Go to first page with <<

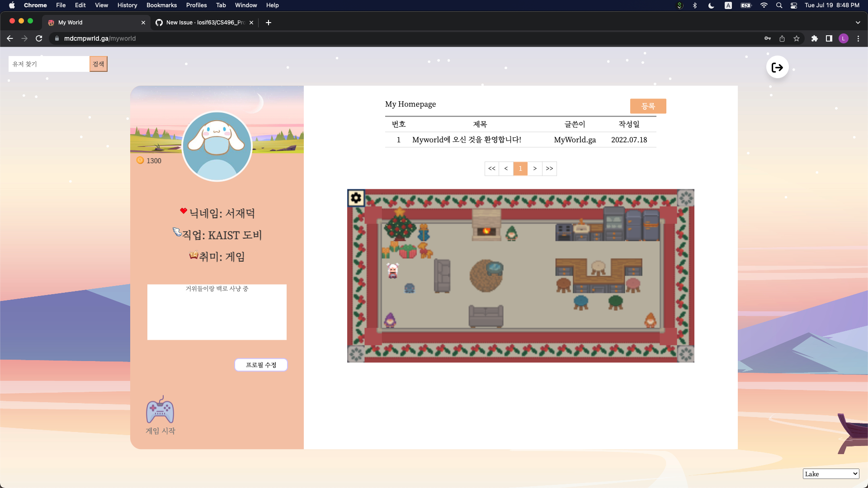click(x=492, y=169)
